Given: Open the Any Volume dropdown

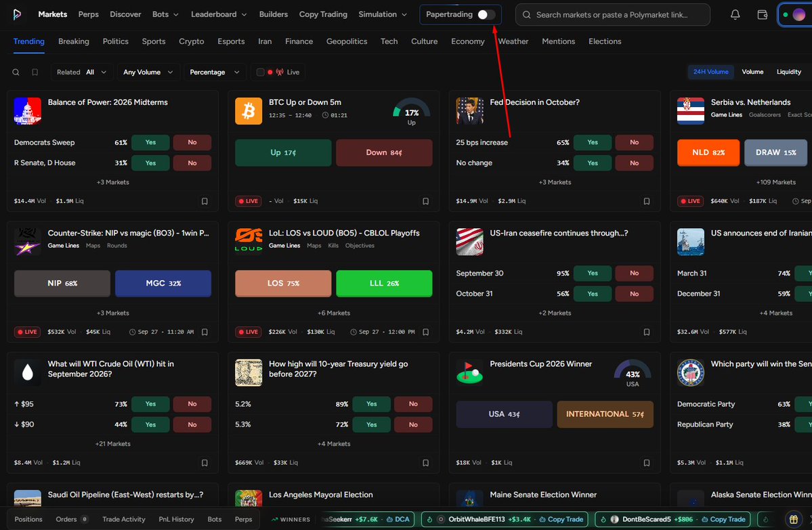Looking at the screenshot, I should pos(148,72).
